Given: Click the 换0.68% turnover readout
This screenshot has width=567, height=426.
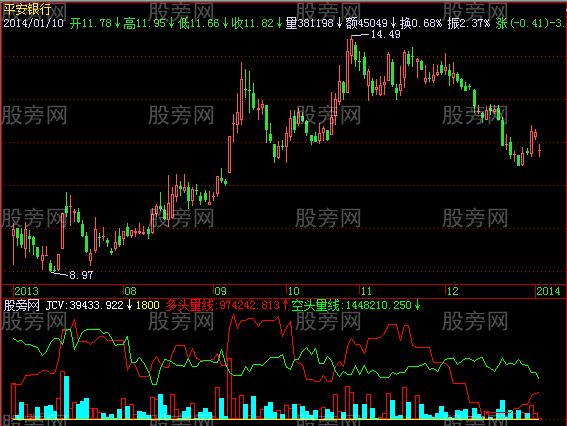Looking at the screenshot, I should [x=421, y=24].
